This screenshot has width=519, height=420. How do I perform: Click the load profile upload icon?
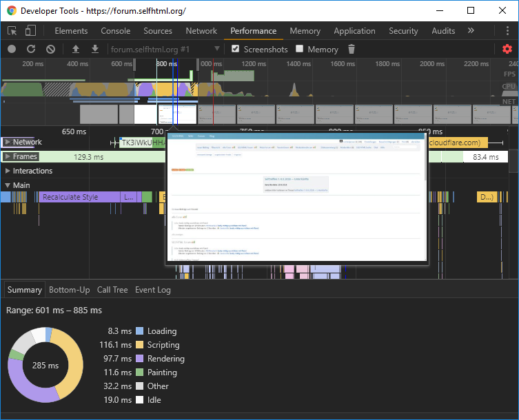pos(76,49)
